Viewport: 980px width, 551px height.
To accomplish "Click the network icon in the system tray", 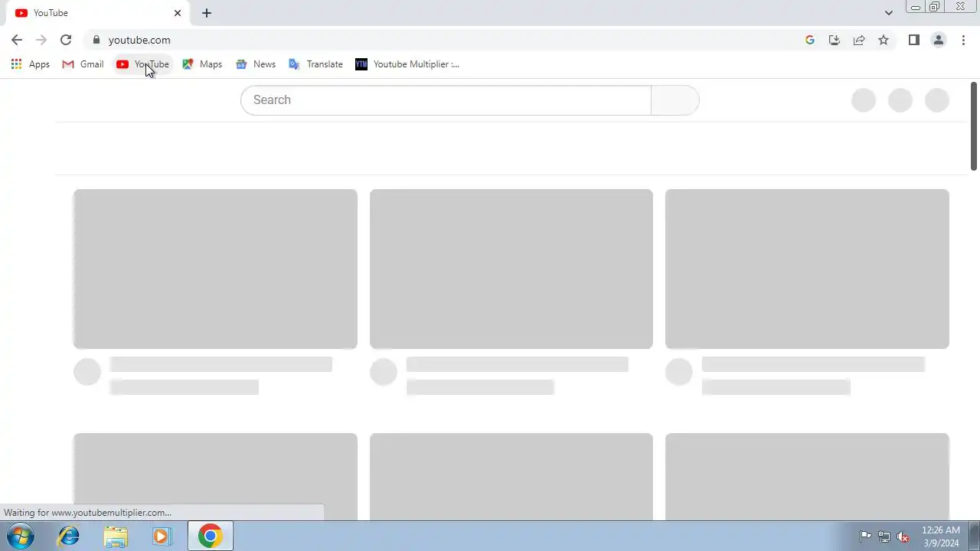I will click(884, 536).
